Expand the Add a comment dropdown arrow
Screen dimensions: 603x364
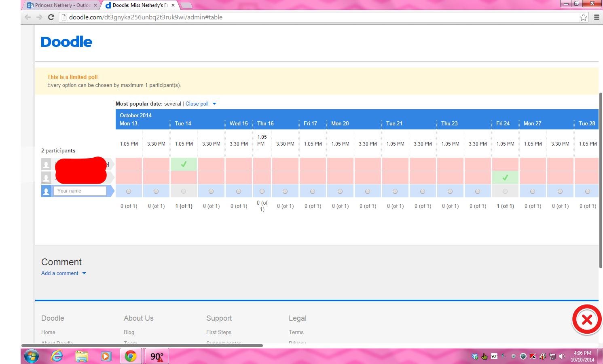coord(84,273)
